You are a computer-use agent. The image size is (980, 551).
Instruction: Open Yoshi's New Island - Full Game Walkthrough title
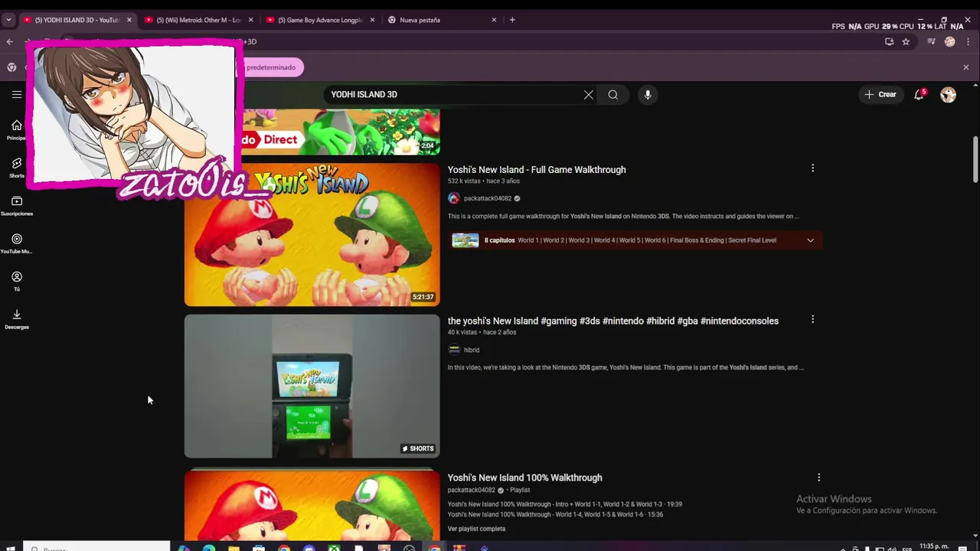click(x=537, y=170)
